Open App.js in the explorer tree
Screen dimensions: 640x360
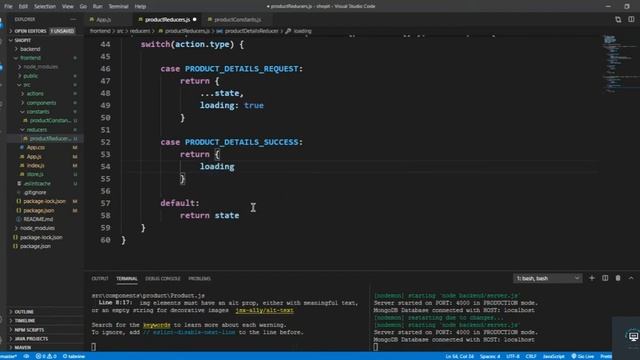pyautogui.click(x=34, y=157)
